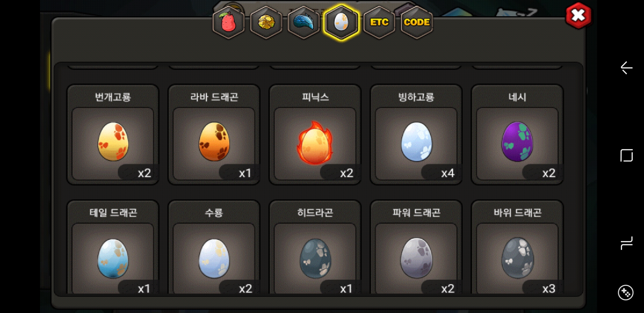644x313 pixels.
Task: Switch to the gold nugget tab
Action: coord(266,22)
